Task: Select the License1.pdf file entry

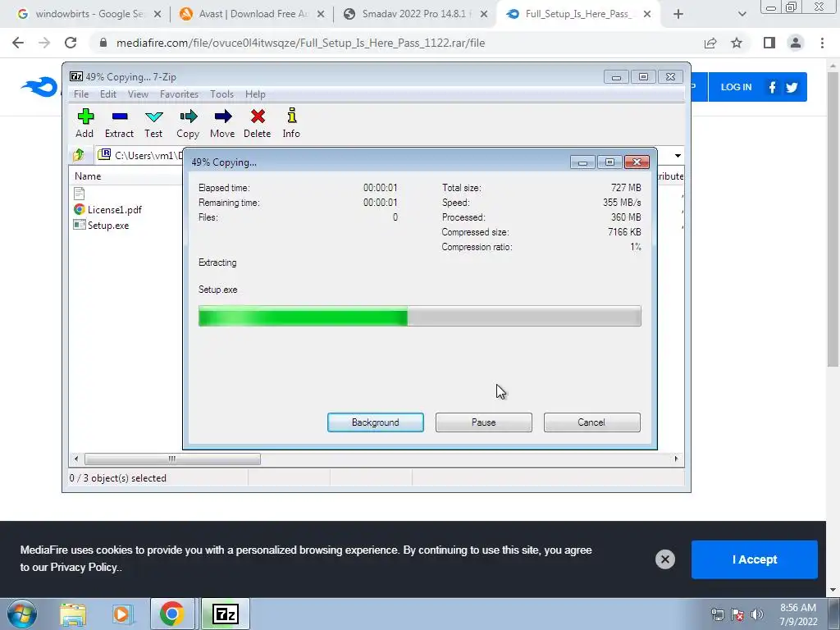Action: 107,209
